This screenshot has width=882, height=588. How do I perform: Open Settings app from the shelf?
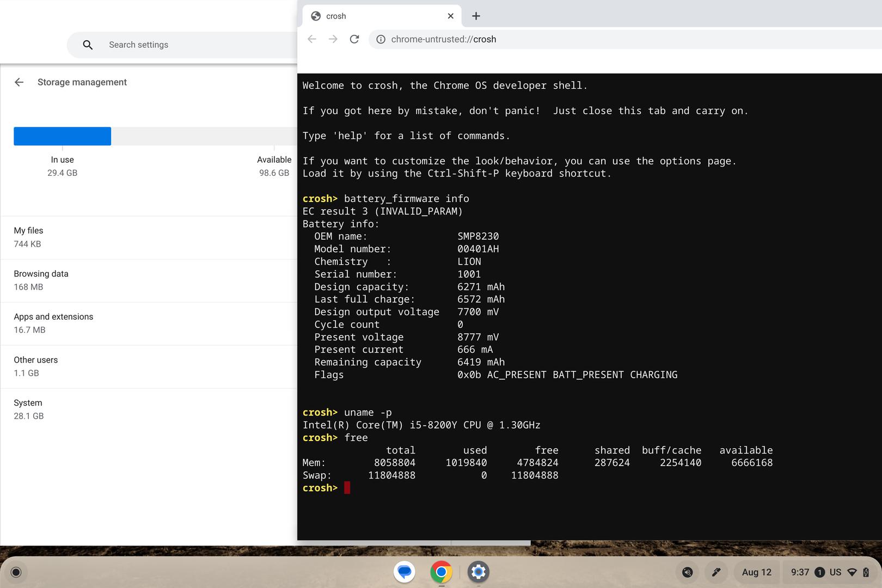coord(479,572)
